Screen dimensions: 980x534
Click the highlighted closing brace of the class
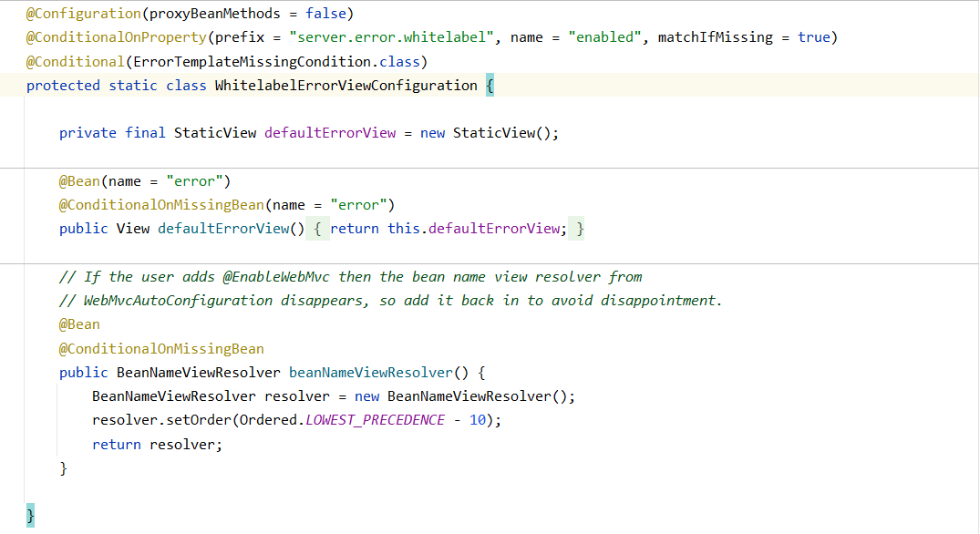pyautogui.click(x=30, y=515)
